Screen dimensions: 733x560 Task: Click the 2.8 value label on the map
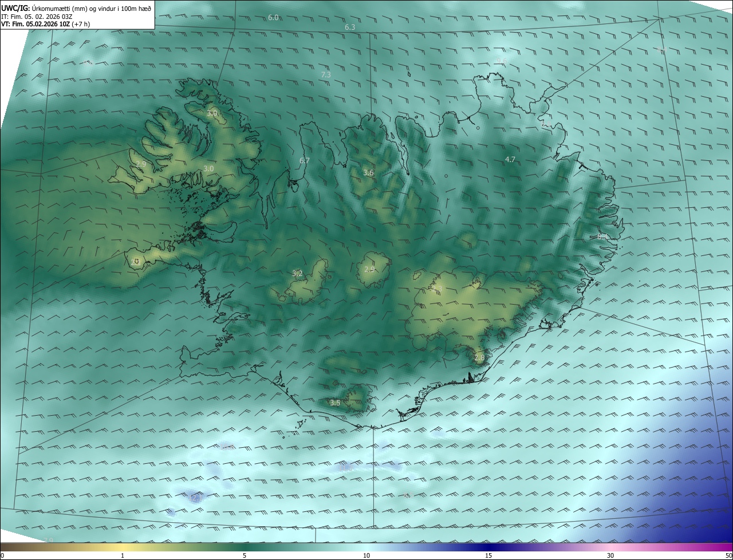coord(479,358)
